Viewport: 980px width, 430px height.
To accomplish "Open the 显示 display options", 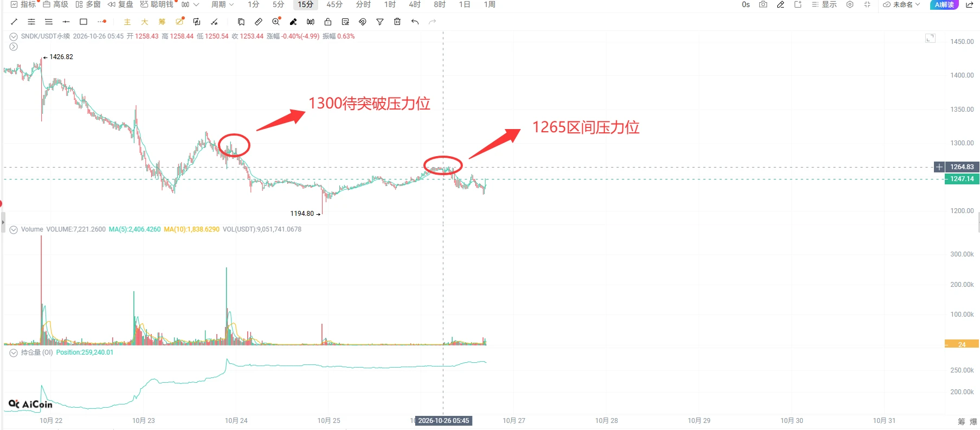I will pyautogui.click(x=824, y=4).
